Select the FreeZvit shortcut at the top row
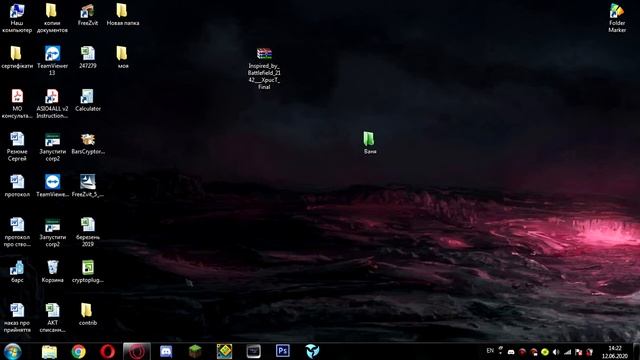Viewport: 640px width, 360px height. (87, 15)
